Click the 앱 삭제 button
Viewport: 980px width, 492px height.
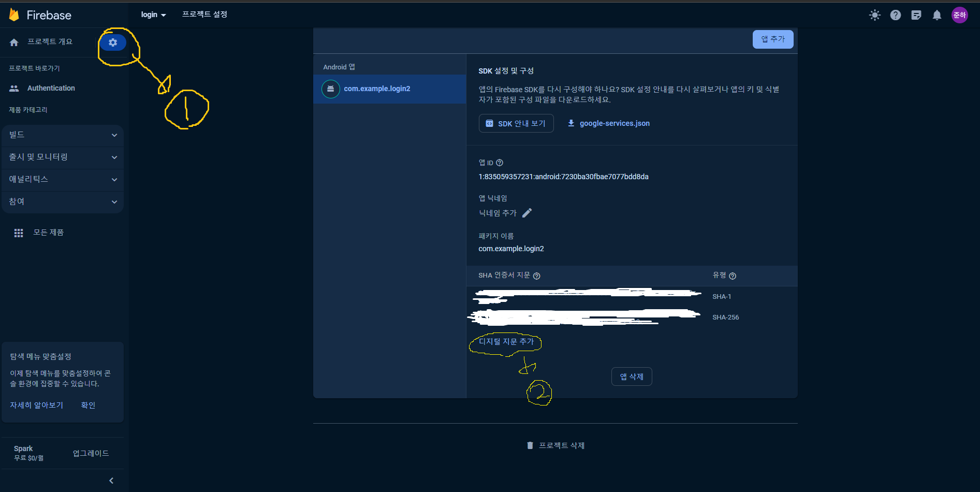[x=632, y=377]
